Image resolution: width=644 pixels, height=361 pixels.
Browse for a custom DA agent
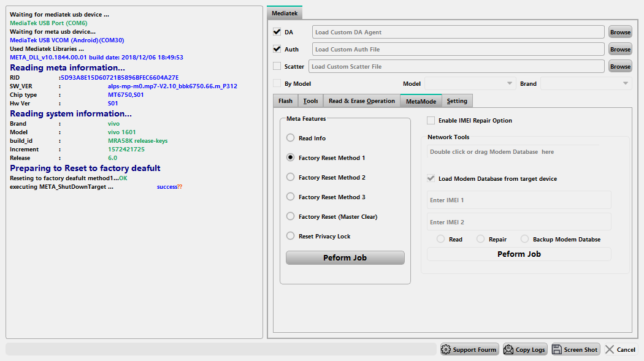click(x=620, y=32)
